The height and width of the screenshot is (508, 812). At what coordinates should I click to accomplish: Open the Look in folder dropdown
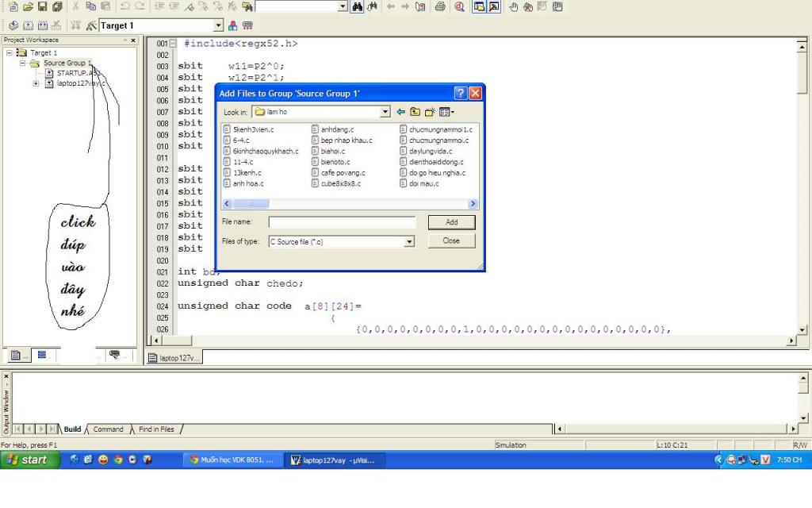tap(385, 112)
